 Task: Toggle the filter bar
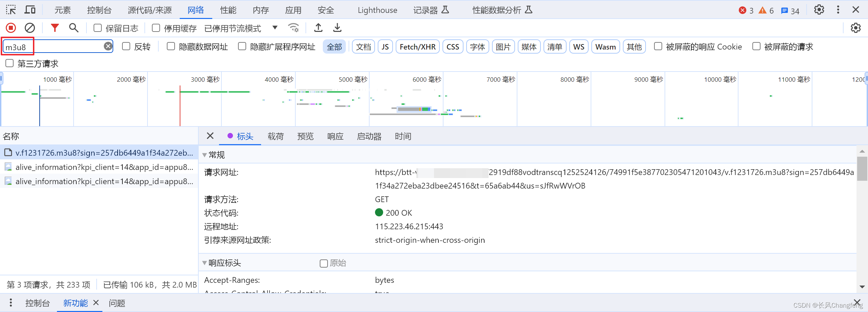[x=54, y=27]
